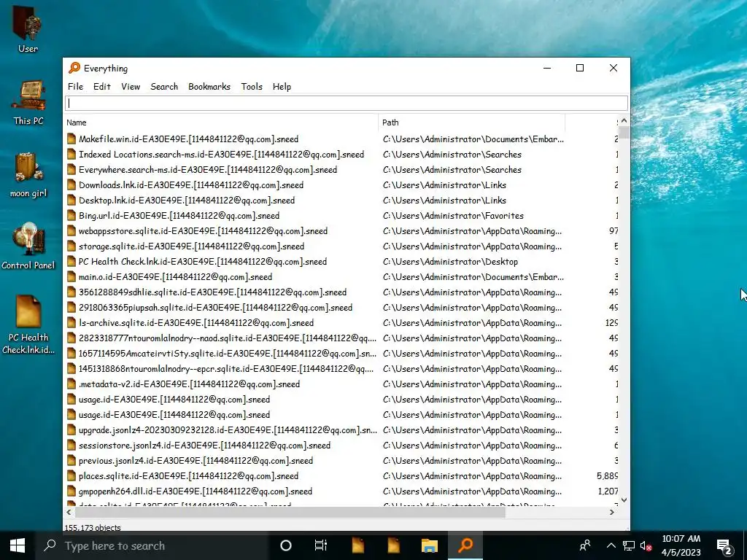Click file icon beside storage.sqlite row
747x560 pixels.
[x=71, y=246]
